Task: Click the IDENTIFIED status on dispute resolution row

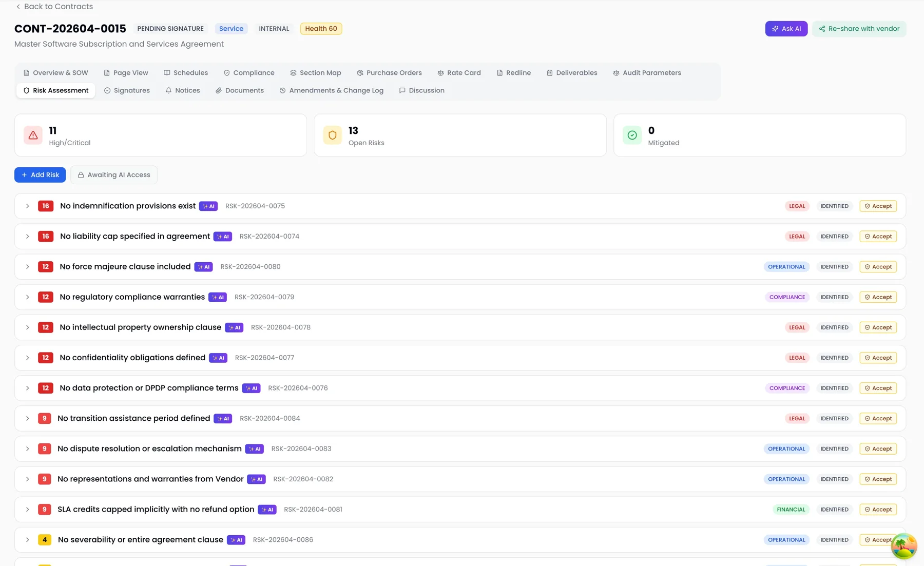Action: click(x=834, y=449)
